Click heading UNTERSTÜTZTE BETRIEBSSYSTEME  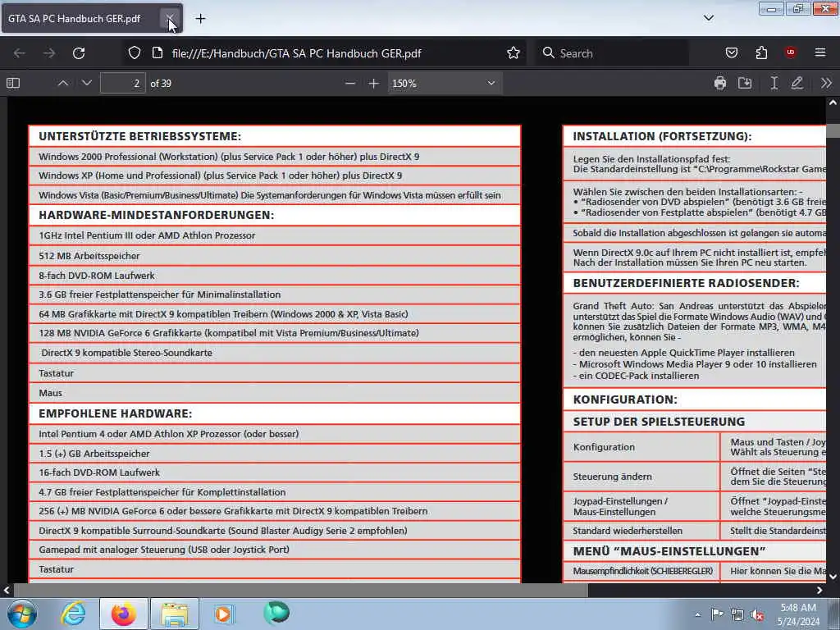139,136
